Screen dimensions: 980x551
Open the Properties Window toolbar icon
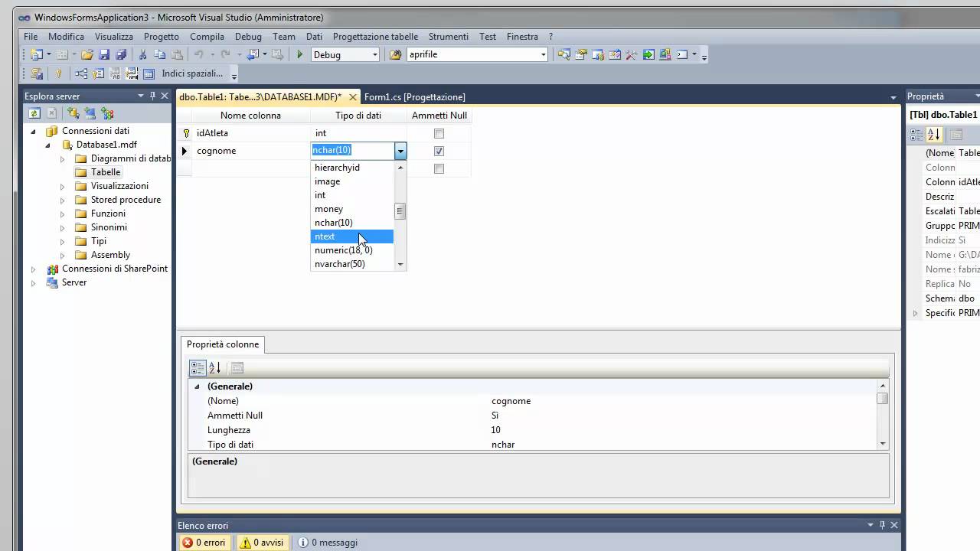581,54
